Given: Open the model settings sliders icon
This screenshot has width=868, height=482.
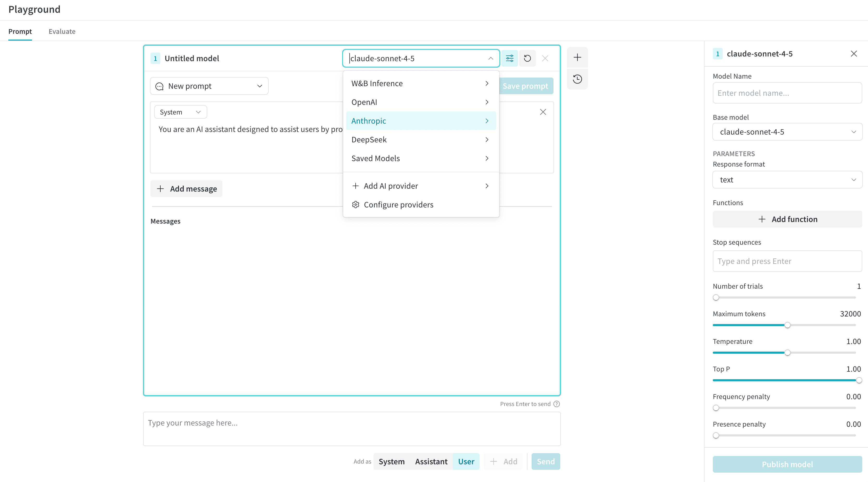Looking at the screenshot, I should [510, 58].
